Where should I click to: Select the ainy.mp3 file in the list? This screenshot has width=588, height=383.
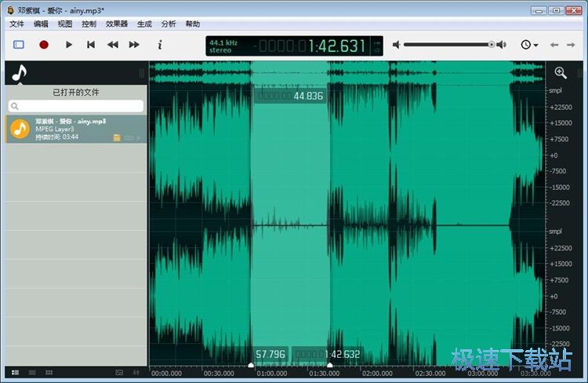click(x=76, y=129)
